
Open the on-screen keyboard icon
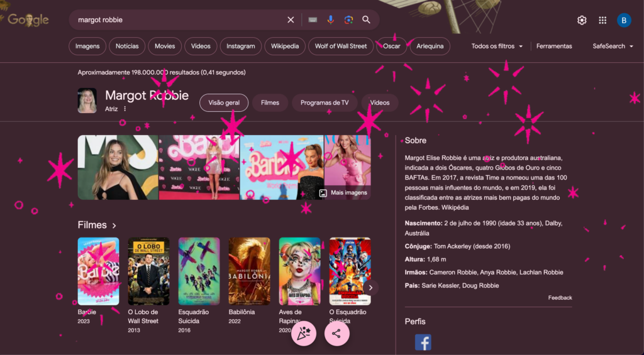pos(313,19)
